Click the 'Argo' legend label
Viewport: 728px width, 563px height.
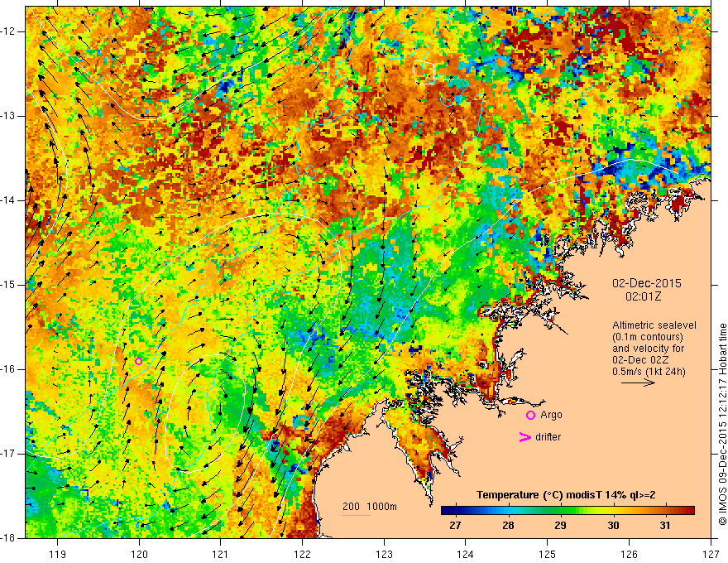(x=551, y=415)
